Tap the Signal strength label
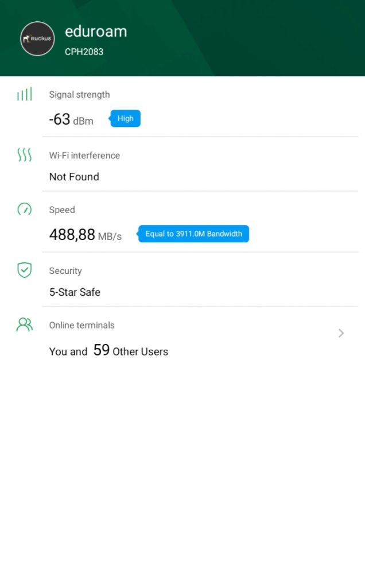The image size is (365, 588). [x=79, y=95]
